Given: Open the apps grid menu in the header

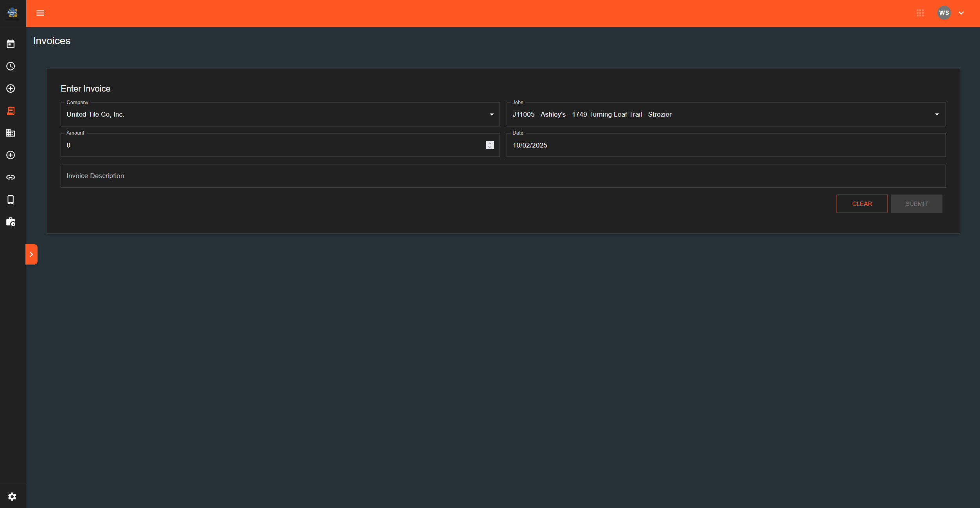Looking at the screenshot, I should [920, 13].
